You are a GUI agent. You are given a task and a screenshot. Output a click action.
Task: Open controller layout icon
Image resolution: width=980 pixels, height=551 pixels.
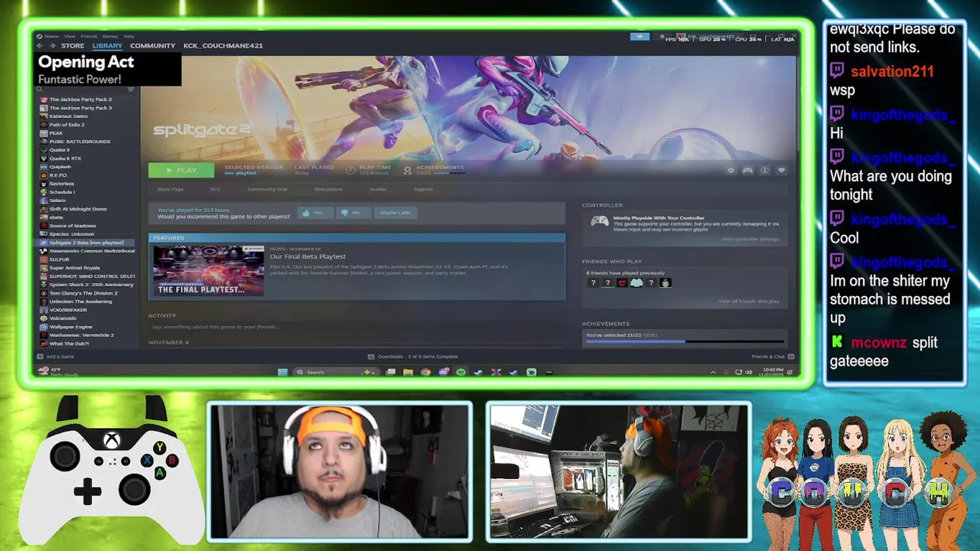click(747, 170)
